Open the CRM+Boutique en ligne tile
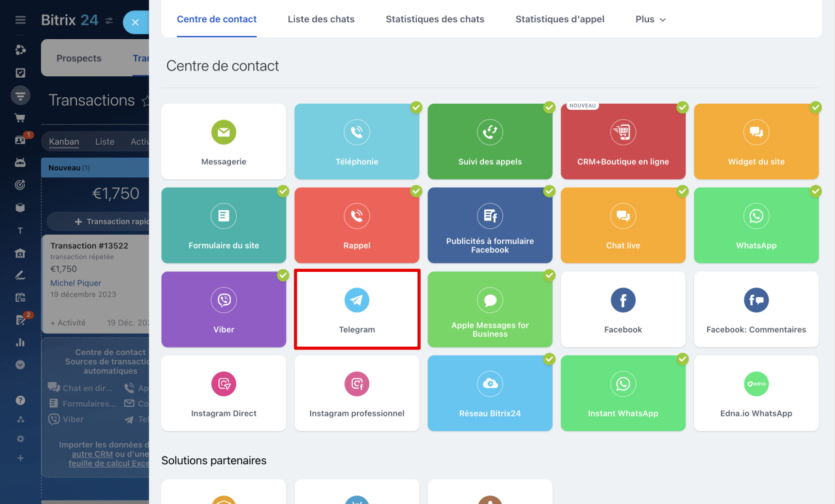835x504 pixels. 623,141
